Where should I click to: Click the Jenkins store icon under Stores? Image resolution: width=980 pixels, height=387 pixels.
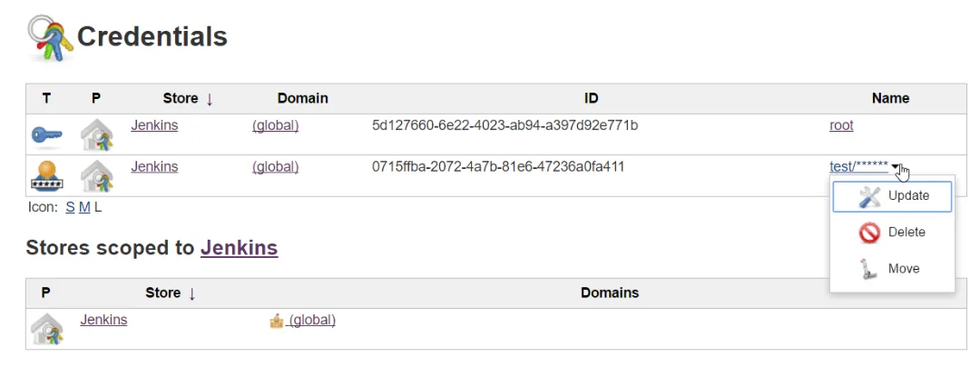[46, 328]
